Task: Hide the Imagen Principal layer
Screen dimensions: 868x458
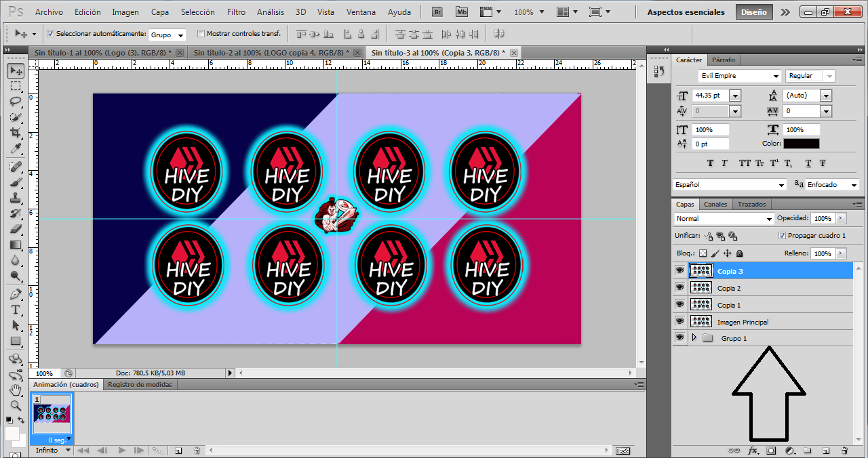Action: (x=680, y=321)
